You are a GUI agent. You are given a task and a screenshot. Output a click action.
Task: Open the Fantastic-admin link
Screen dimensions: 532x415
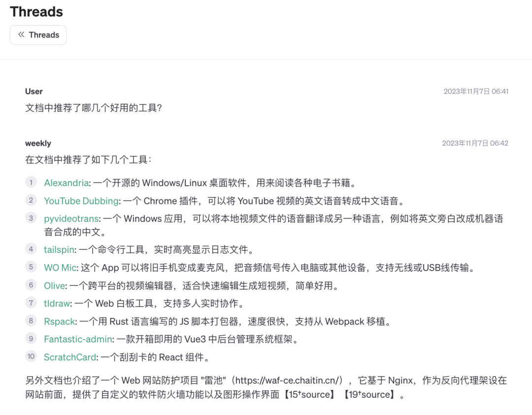(78, 339)
